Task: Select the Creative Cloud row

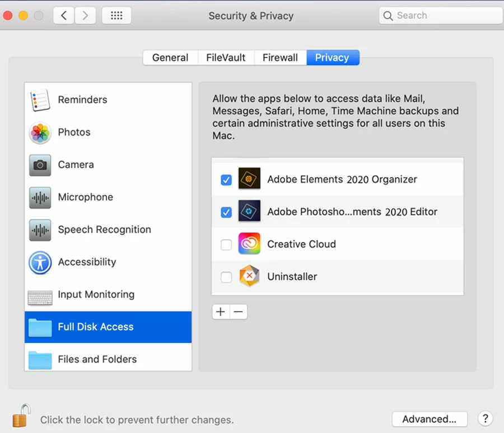Action: point(338,244)
